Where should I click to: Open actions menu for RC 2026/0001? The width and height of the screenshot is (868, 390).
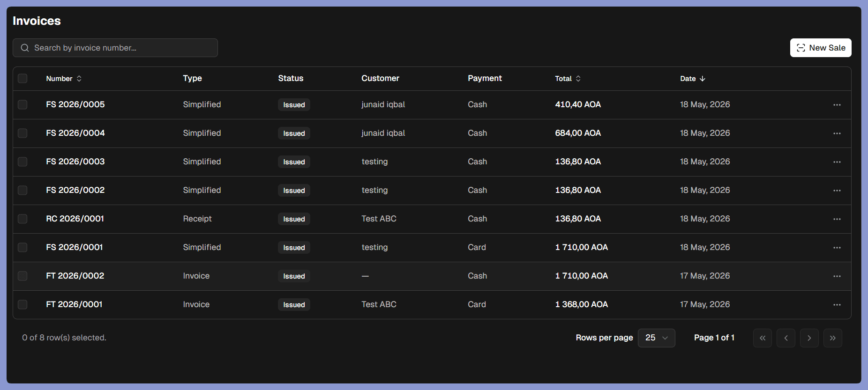click(x=837, y=219)
